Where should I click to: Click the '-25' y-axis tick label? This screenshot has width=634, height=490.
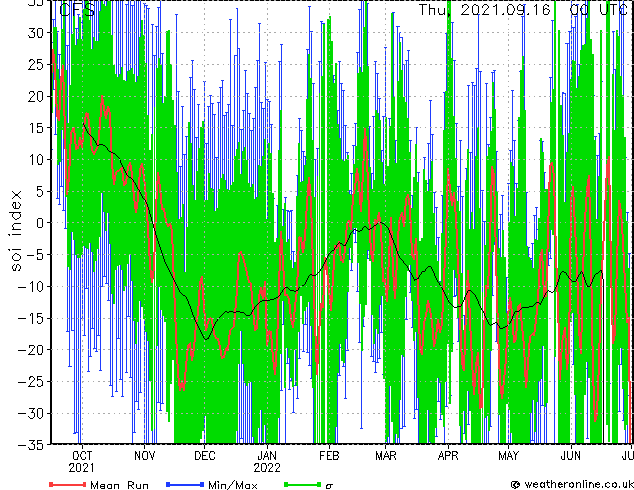pos(31,382)
